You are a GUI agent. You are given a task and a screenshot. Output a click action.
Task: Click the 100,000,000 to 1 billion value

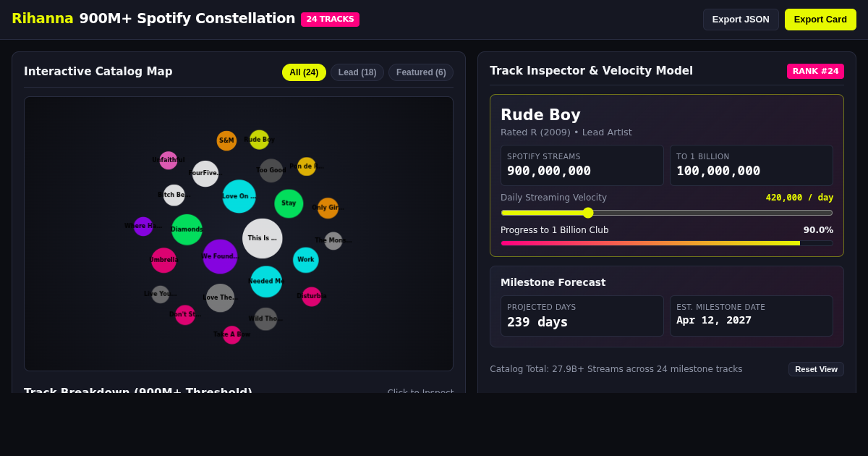click(x=718, y=171)
